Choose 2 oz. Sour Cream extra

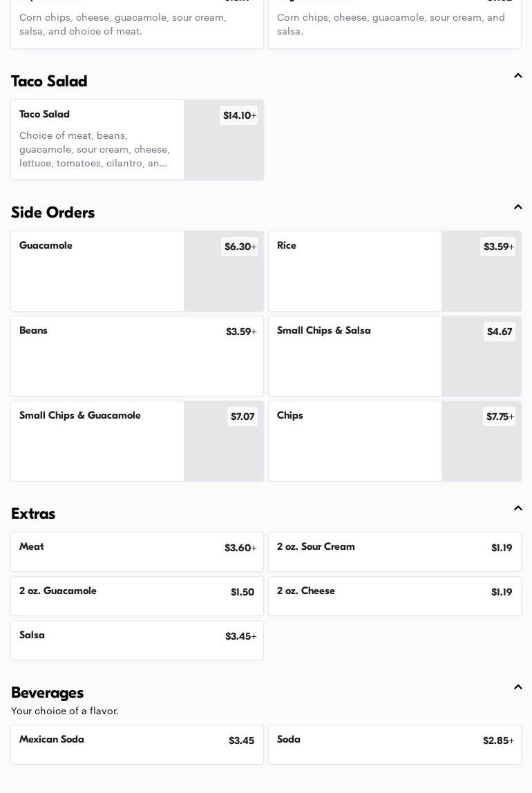click(x=395, y=551)
